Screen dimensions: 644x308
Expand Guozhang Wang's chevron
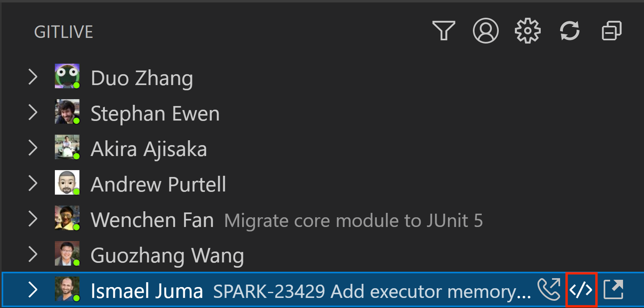(33, 254)
